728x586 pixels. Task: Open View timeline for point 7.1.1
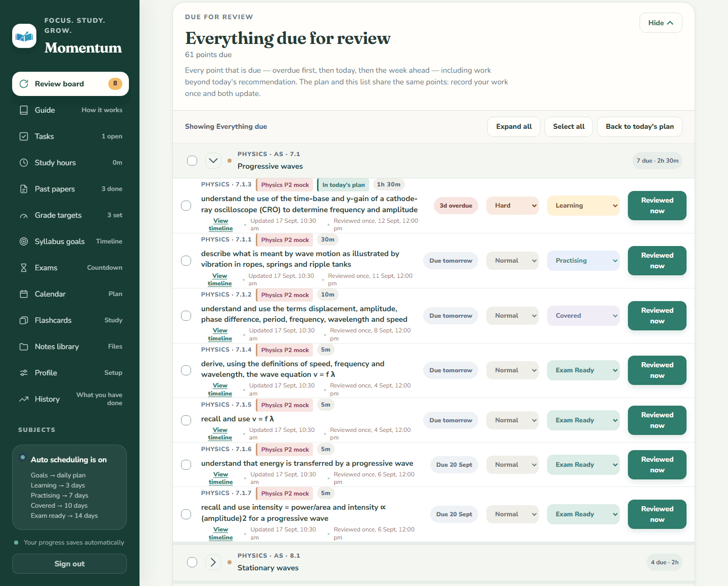[x=220, y=279]
